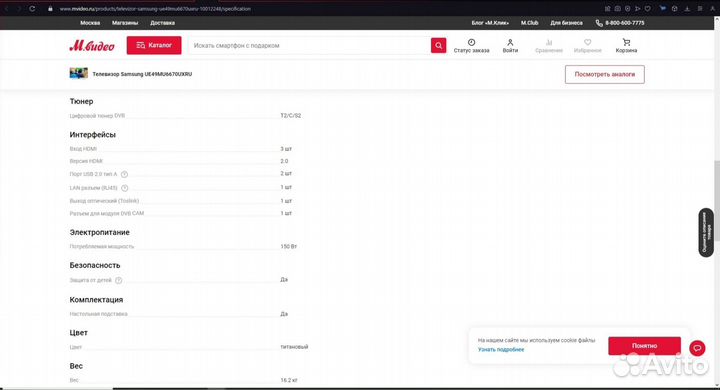The image size is (720, 390).
Task: Open Узнать подробнее cookie link
Action: pos(501,350)
